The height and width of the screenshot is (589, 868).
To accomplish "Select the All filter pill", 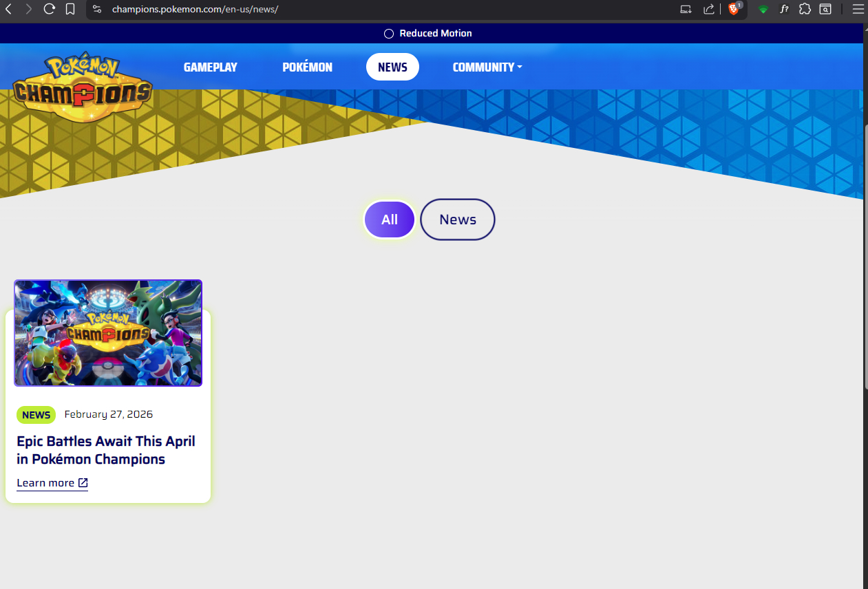I will [390, 219].
